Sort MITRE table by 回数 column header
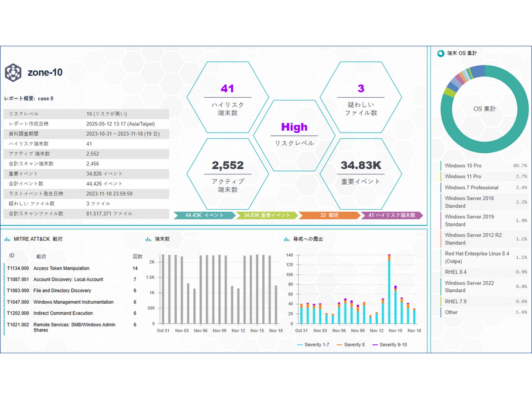Screen dimensions: 532x399 tap(137, 255)
